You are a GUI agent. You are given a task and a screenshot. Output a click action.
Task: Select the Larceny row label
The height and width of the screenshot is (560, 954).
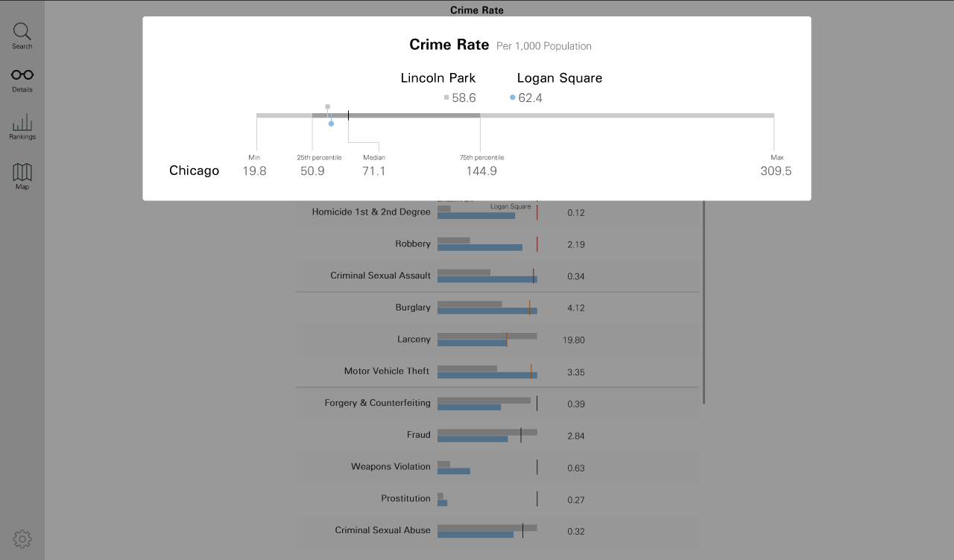[414, 340]
